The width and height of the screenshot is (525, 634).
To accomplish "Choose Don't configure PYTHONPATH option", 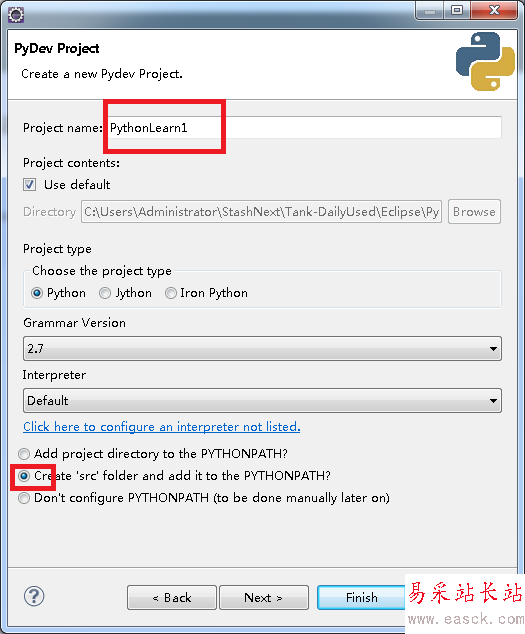I will [x=24, y=498].
